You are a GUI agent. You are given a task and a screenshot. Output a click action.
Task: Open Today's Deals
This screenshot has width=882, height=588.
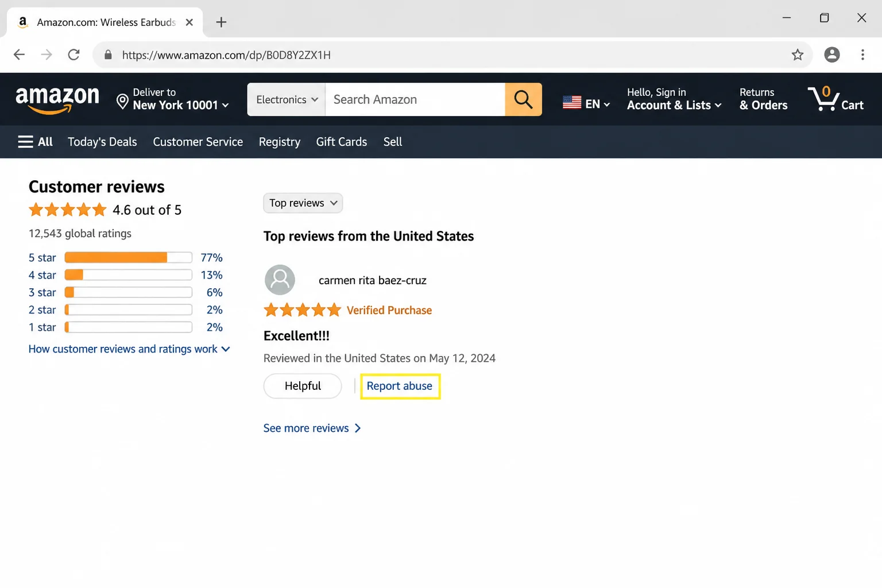coord(102,142)
